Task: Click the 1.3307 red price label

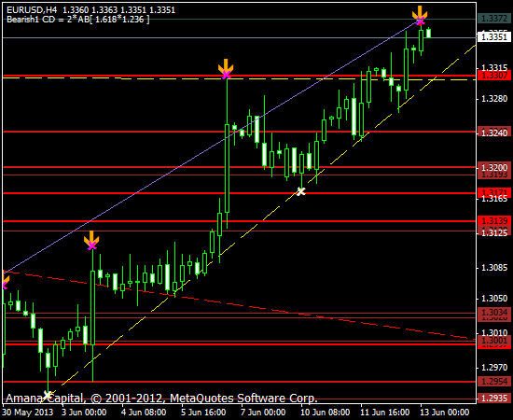Action: pos(494,76)
